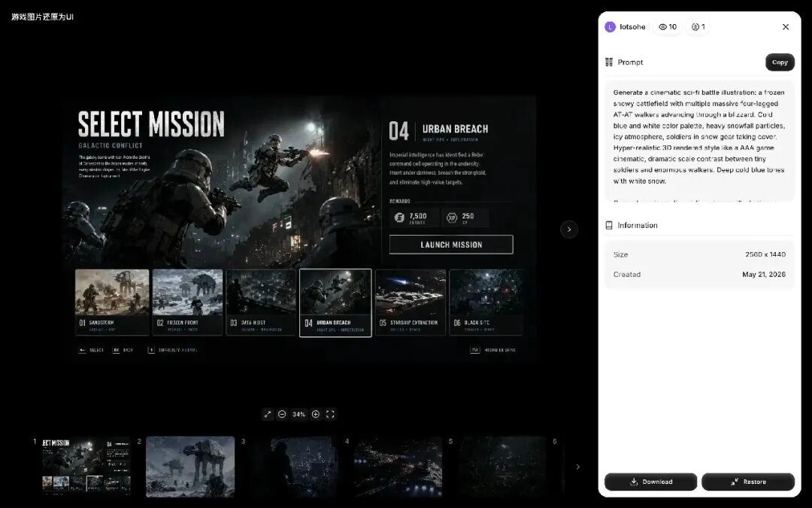Toggle fullscreen view icon
This screenshot has height=508, width=812.
[x=330, y=414]
